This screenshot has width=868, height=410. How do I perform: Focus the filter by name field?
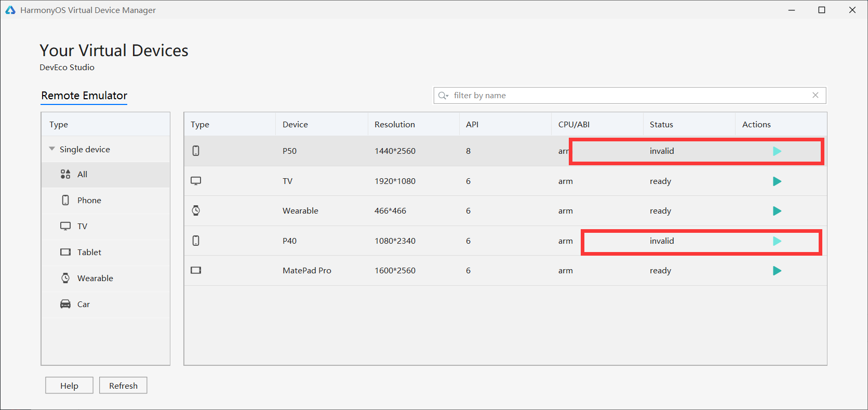630,96
